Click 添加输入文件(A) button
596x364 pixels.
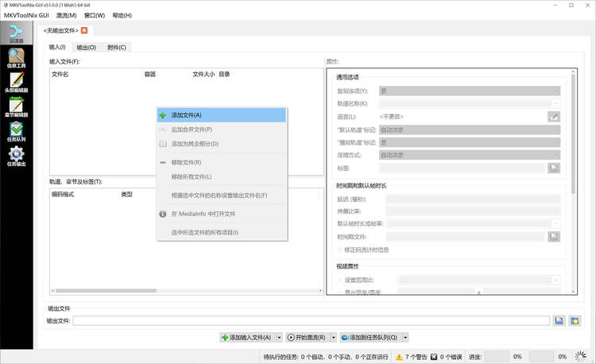coord(247,338)
